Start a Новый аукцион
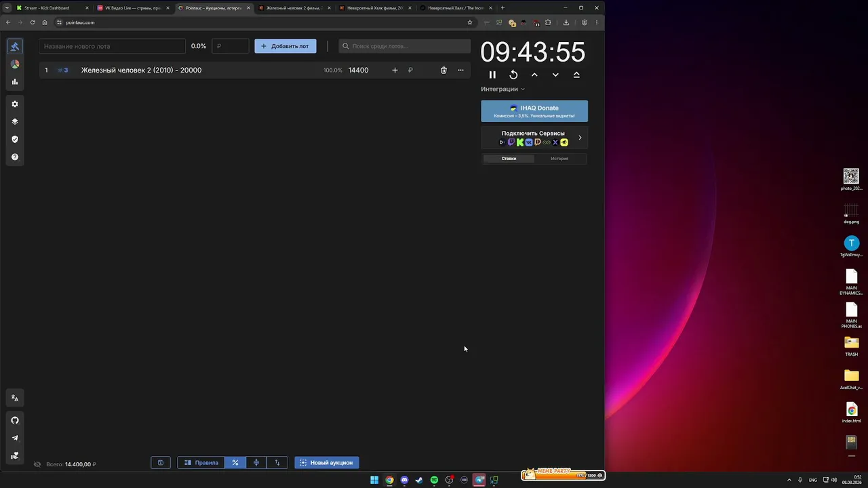 327,463
